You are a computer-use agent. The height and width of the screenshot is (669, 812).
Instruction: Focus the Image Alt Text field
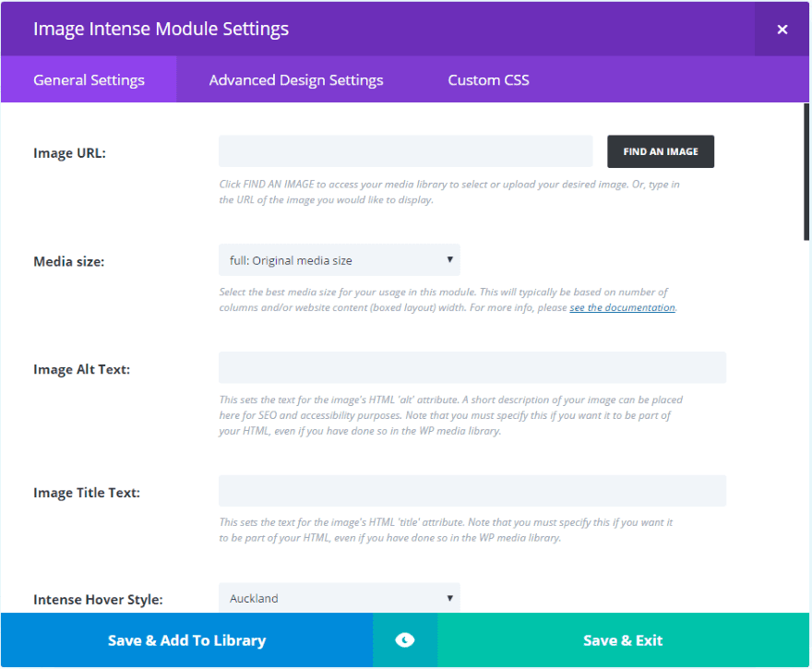tap(472, 367)
